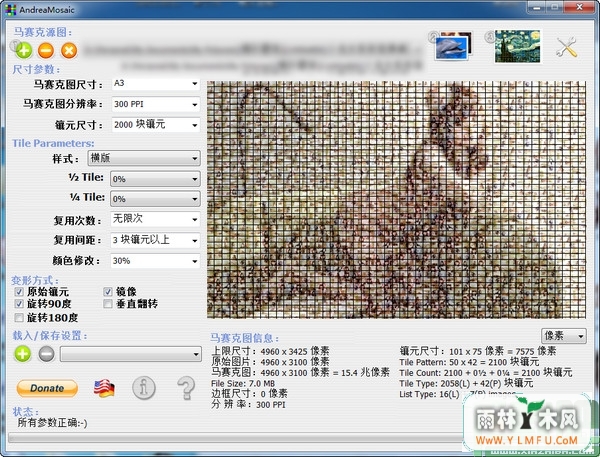Clear source images with orange X icon
Screen dimensions: 600x457
click(69, 51)
